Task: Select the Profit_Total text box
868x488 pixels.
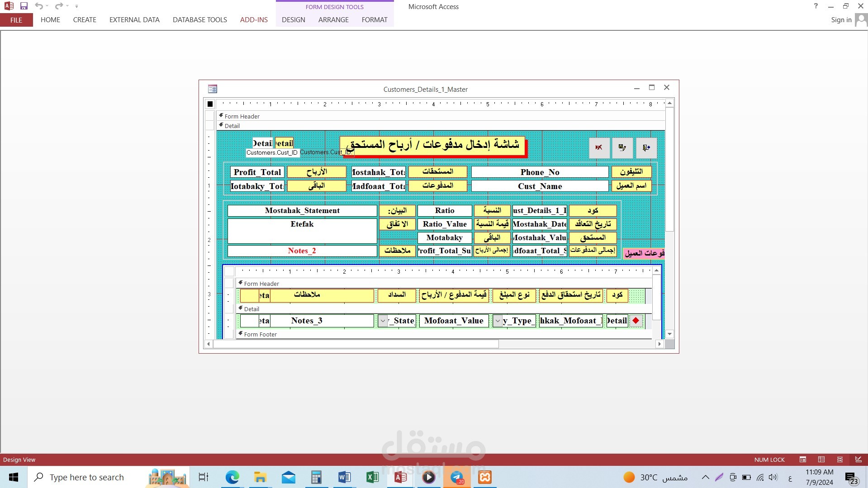Action: pyautogui.click(x=257, y=172)
